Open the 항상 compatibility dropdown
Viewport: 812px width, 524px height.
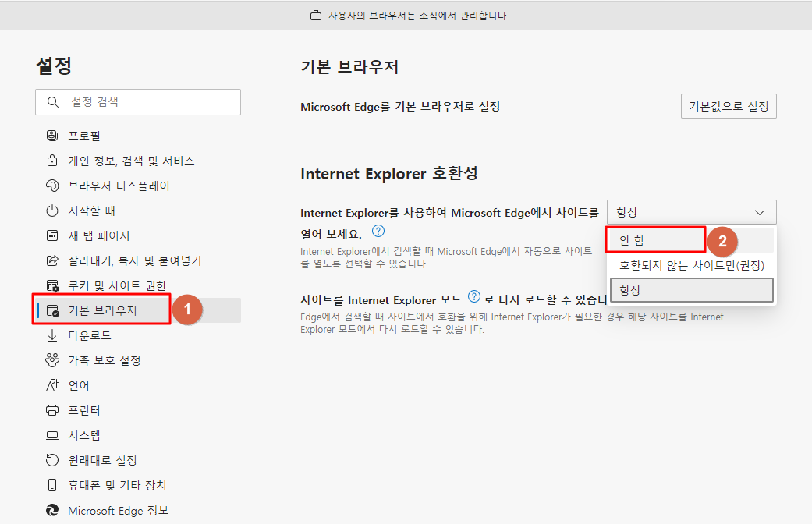[x=691, y=212]
